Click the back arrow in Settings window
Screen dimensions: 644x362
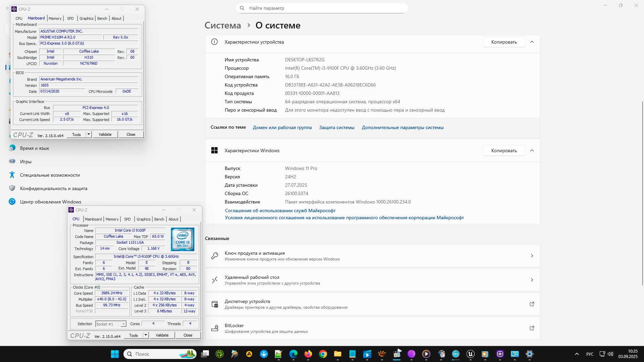pyautogui.click(x=7, y=8)
